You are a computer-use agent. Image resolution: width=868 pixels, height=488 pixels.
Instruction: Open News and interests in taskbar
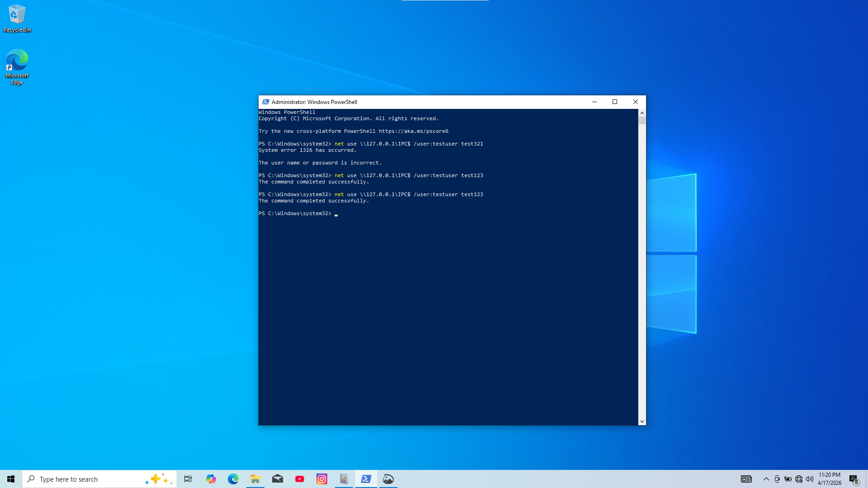click(746, 479)
